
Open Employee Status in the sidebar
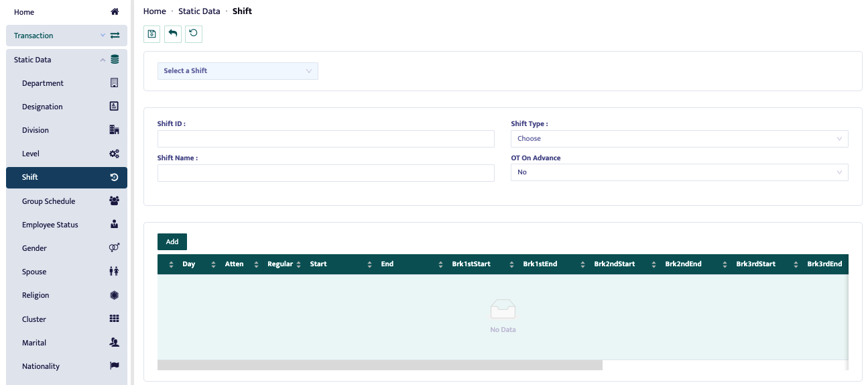tap(50, 225)
